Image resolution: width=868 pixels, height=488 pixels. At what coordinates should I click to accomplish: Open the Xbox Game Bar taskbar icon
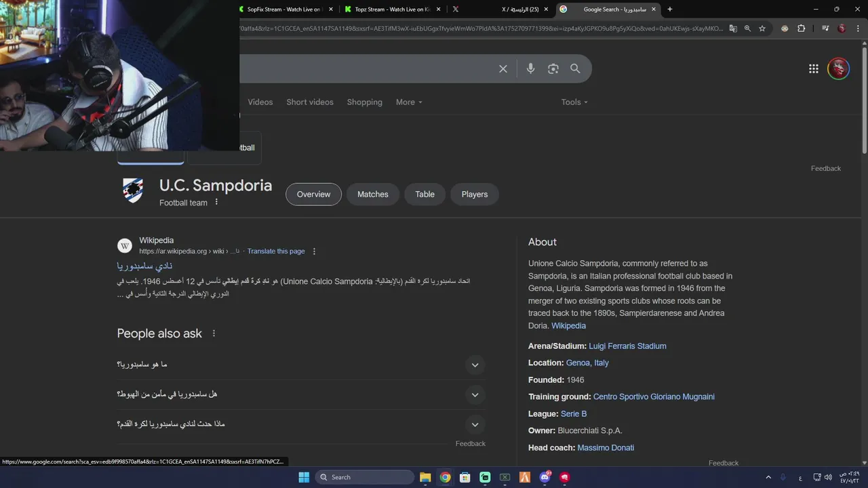[505, 477]
